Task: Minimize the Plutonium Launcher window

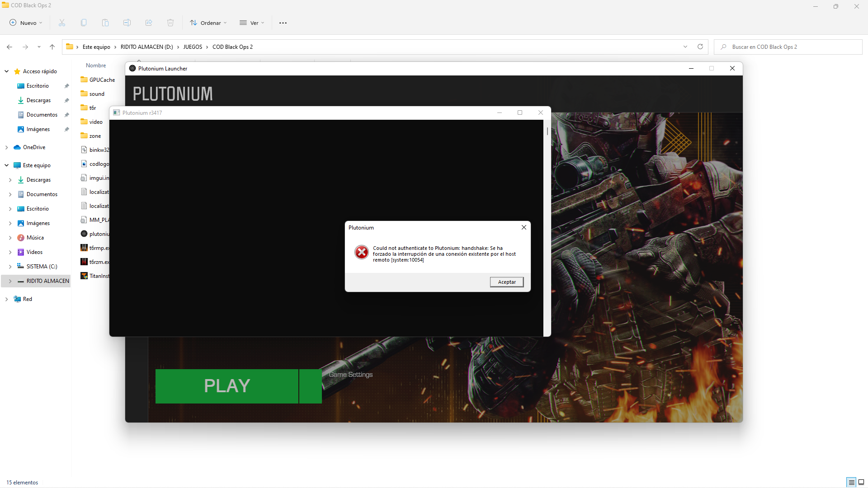Action: 691,69
